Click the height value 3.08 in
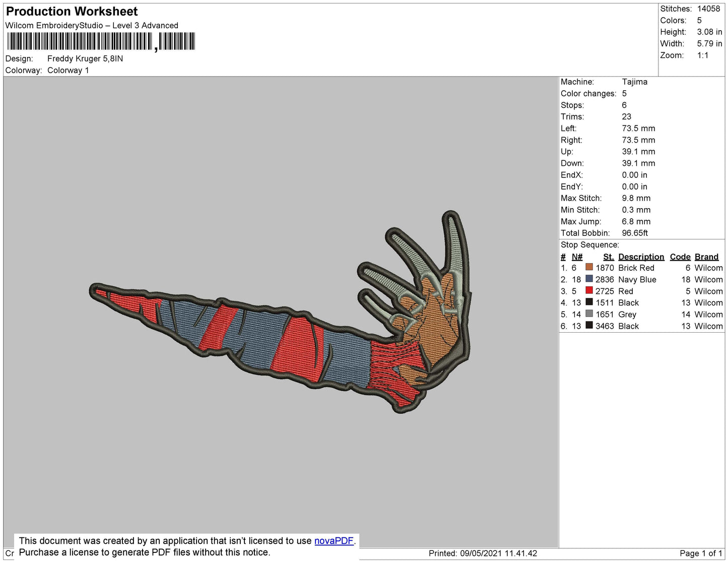The height and width of the screenshot is (563, 728). click(x=709, y=32)
